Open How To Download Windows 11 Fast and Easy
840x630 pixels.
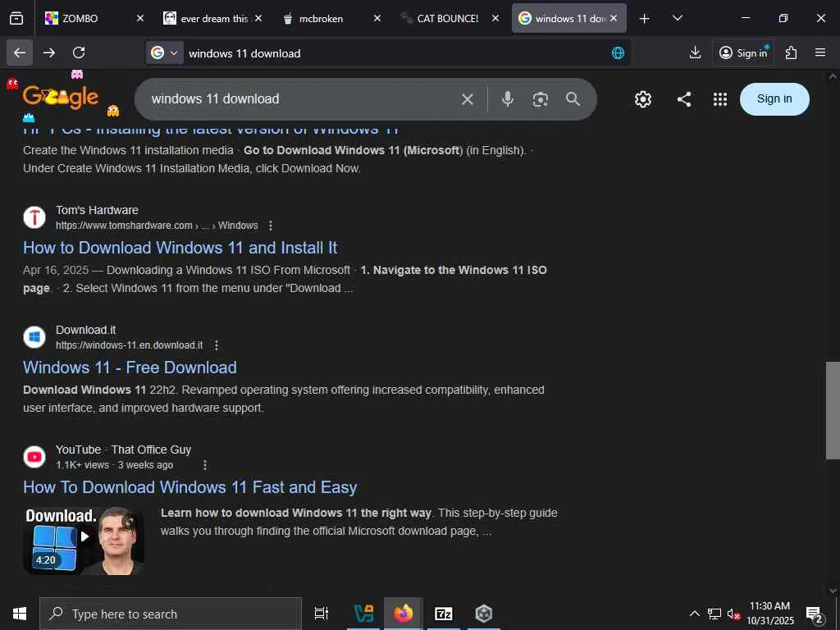(x=189, y=487)
